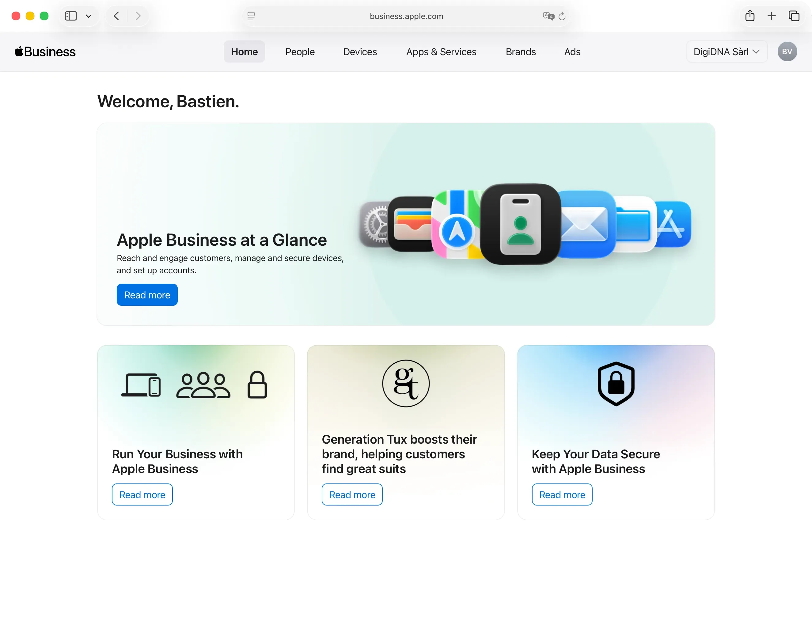
Task: Read more about Run Your Business card
Action: tap(142, 494)
